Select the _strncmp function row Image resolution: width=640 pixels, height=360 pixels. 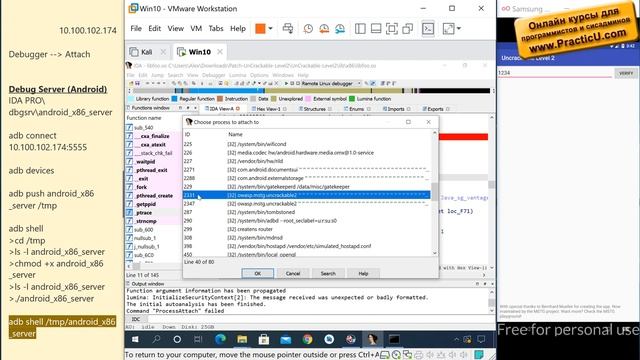[153, 221]
